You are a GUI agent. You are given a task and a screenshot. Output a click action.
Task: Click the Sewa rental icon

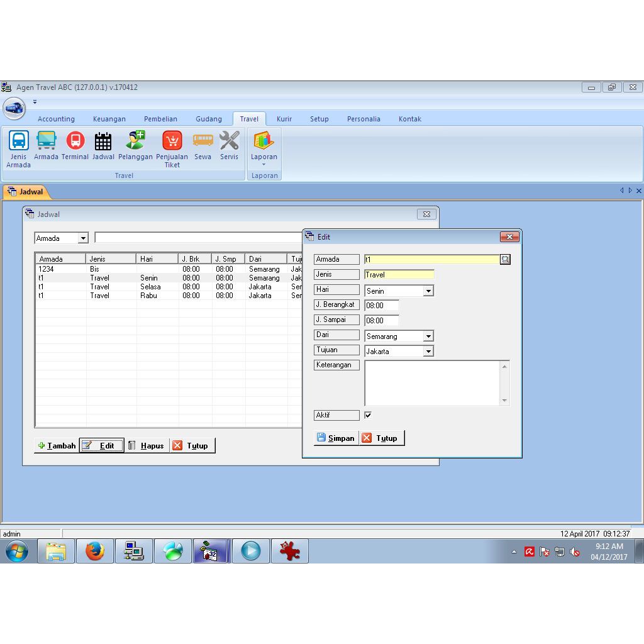203,141
